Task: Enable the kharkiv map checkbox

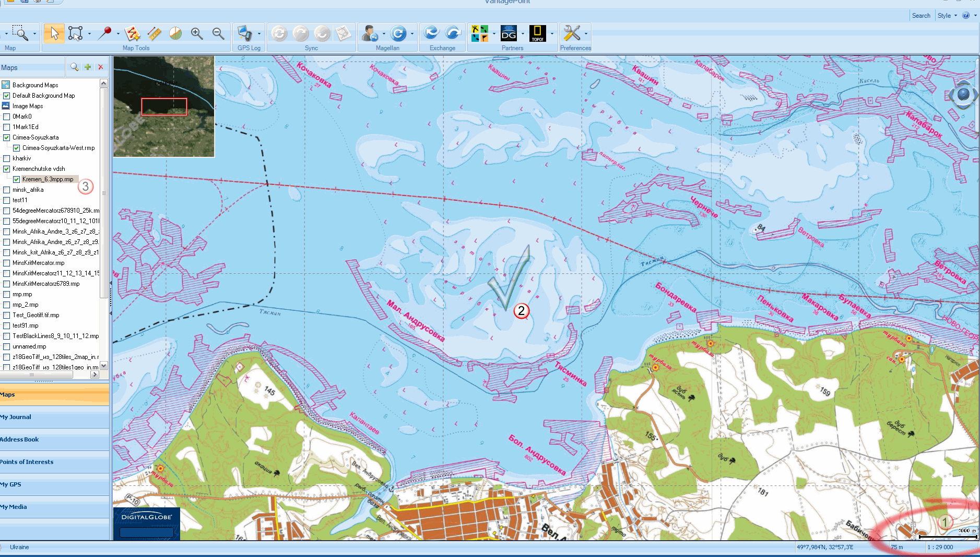Action: click(x=7, y=158)
